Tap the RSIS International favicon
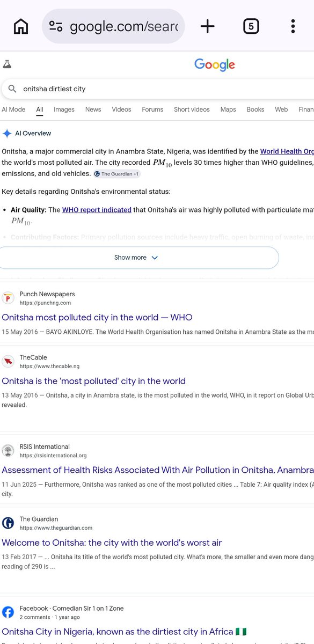 coord(8,451)
